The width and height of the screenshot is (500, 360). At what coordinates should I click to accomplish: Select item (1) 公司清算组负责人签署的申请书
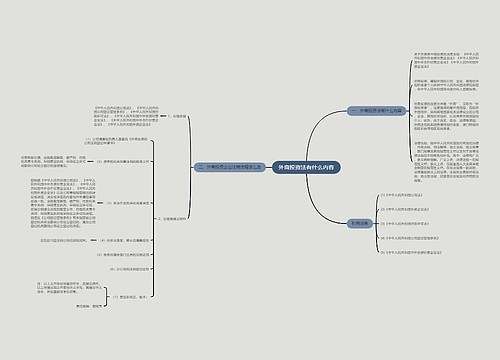pyautogui.click(x=115, y=141)
